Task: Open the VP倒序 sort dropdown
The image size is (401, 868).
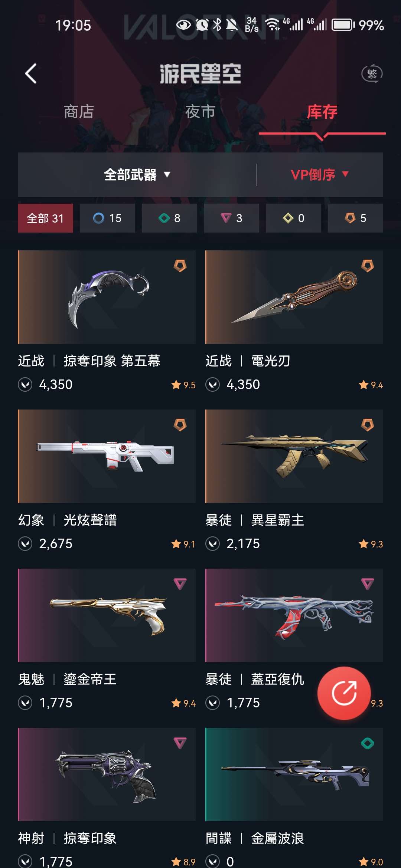Action: click(x=320, y=175)
